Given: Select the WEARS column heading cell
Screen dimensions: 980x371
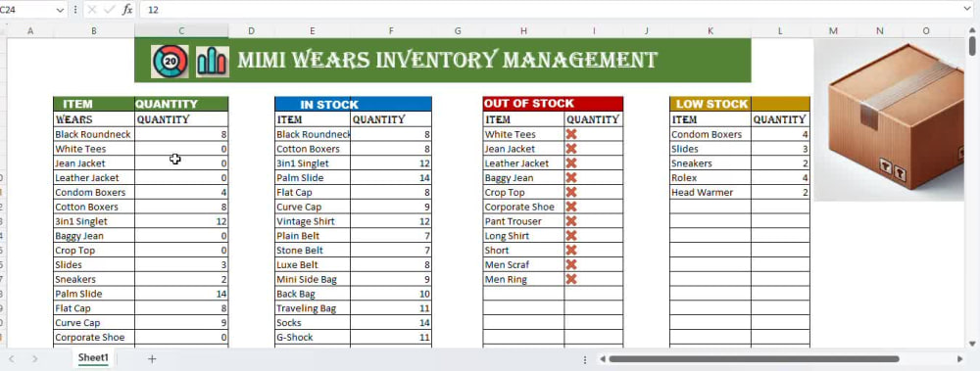Looking at the screenshot, I should (94, 119).
